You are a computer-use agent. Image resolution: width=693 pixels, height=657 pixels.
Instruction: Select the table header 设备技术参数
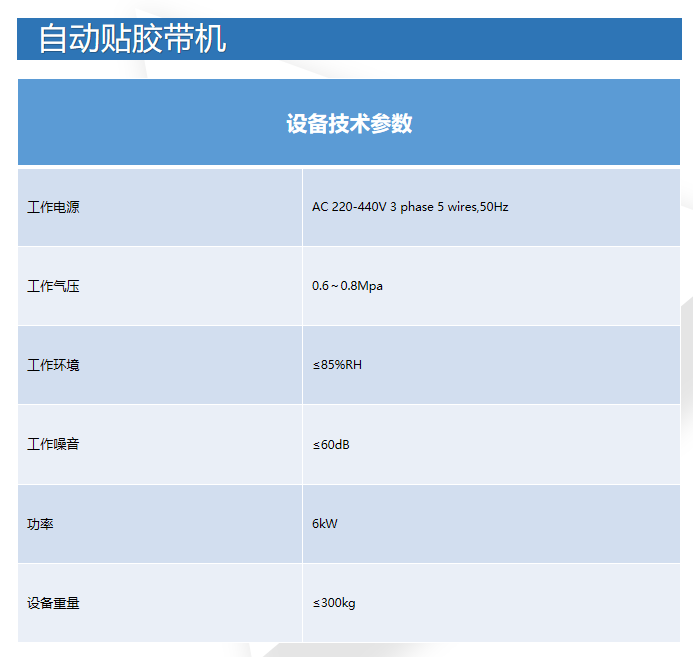click(349, 123)
